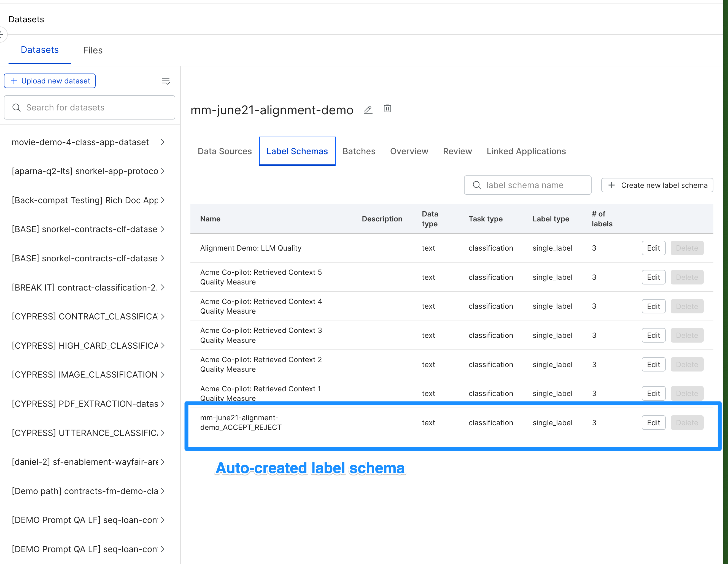Edit the Retrieved Context 3 Quality Measure schema

point(653,335)
